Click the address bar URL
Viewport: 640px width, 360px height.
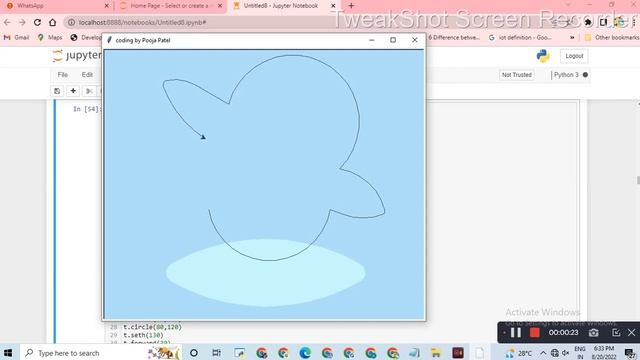pos(142,22)
